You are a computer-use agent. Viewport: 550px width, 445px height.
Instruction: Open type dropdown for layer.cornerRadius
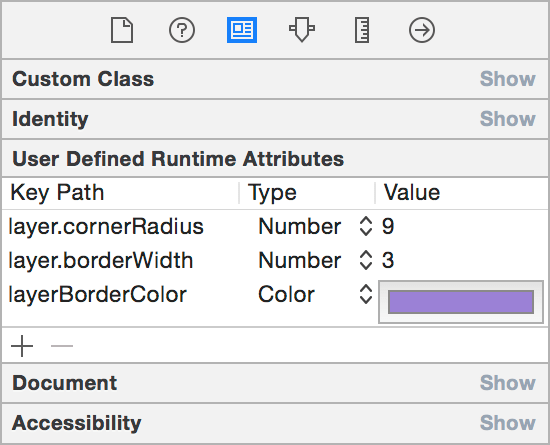[x=365, y=226]
